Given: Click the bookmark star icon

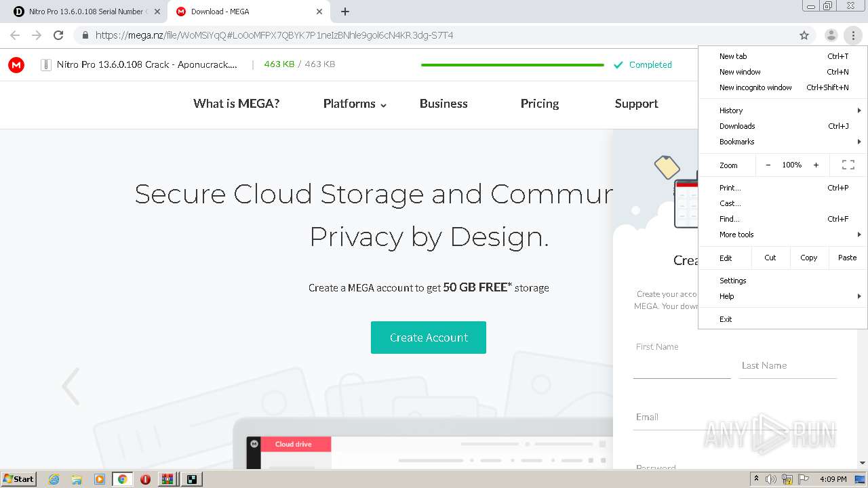Looking at the screenshot, I should (x=804, y=35).
